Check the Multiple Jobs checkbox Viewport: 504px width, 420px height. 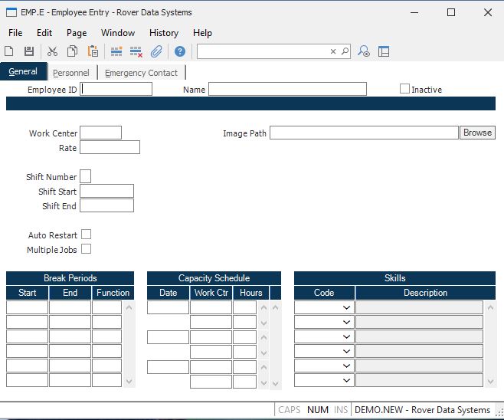click(87, 249)
